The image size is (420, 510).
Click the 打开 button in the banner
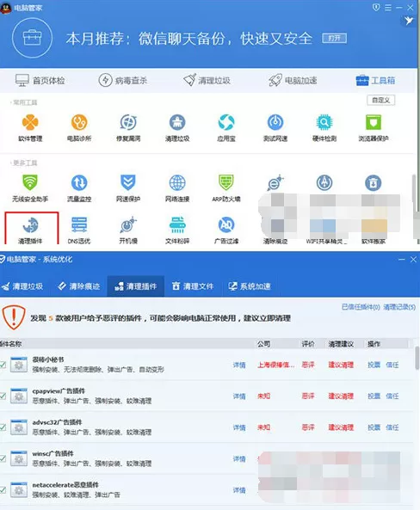pos(335,38)
